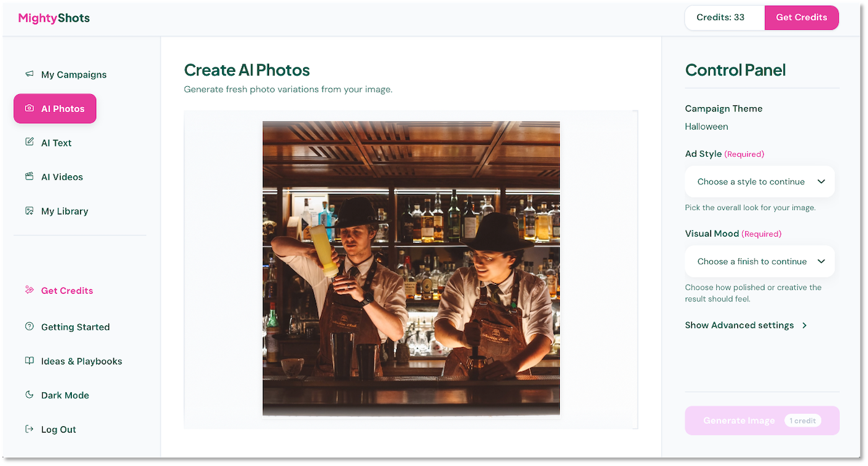Click the Getting Started question-mark icon
The image size is (868, 466).
click(x=29, y=327)
